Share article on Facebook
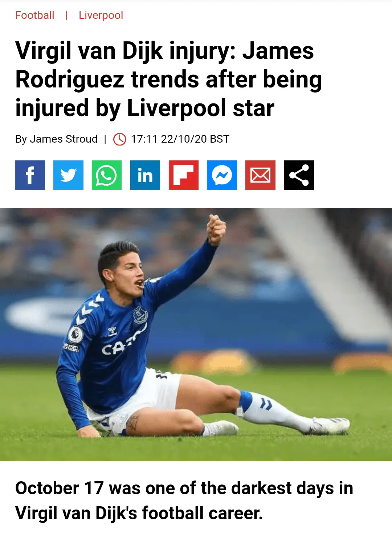Screen dimensions: 392x544 30,175
